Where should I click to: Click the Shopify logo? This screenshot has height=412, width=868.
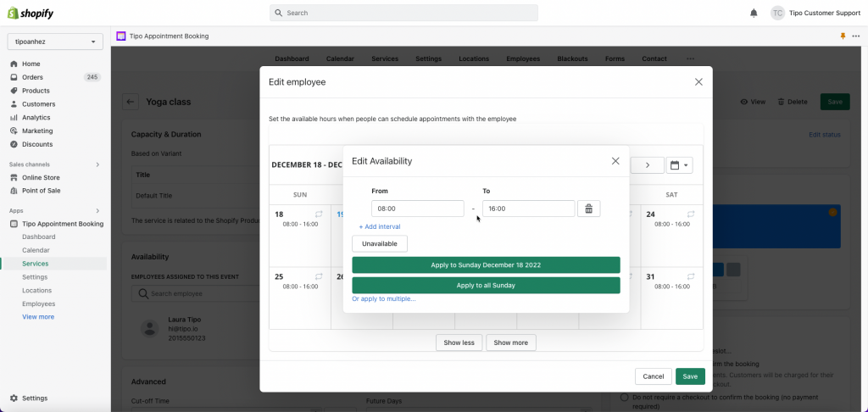(31, 13)
